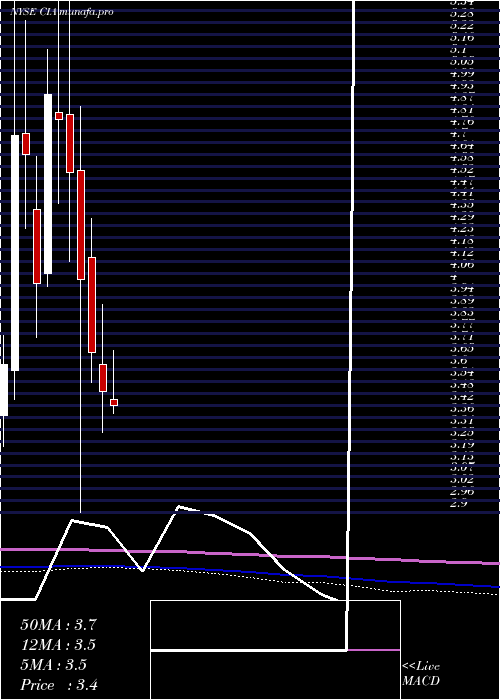The height and width of the screenshot is (700, 500).
Task: Click the <<Live MACD label
Action: [421, 674]
